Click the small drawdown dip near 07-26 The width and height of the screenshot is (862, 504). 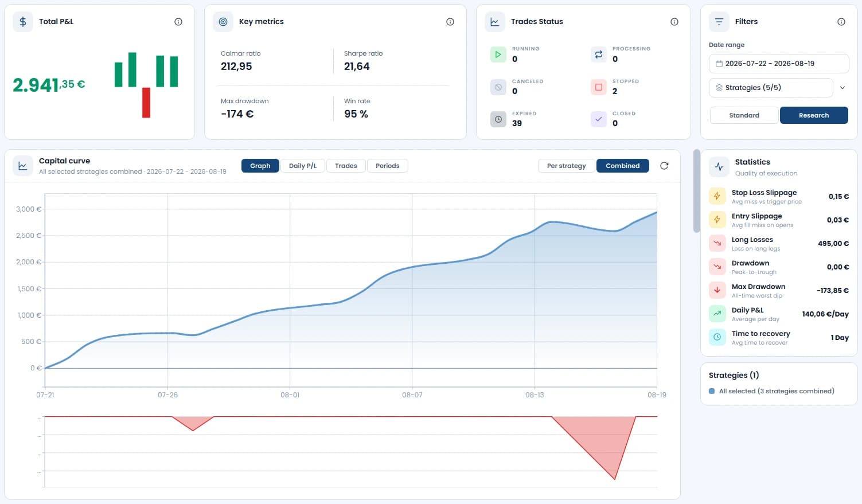[193, 423]
